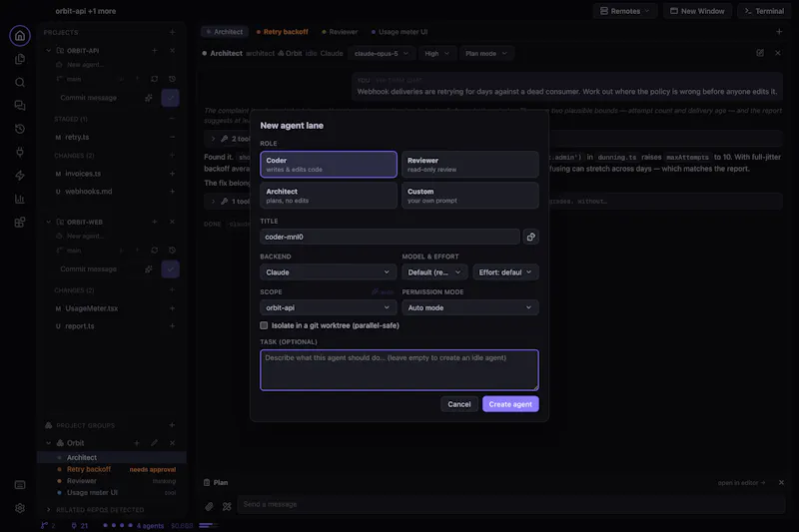Open UsageMeter.tsx in changes list
The height and width of the screenshot is (532, 799).
91,308
